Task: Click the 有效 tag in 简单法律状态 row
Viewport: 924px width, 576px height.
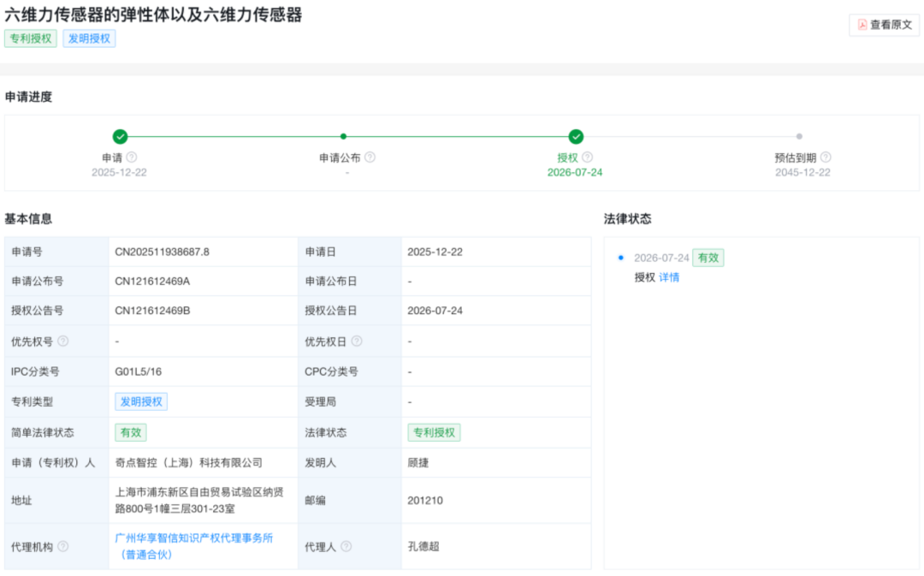Action: 131,433
